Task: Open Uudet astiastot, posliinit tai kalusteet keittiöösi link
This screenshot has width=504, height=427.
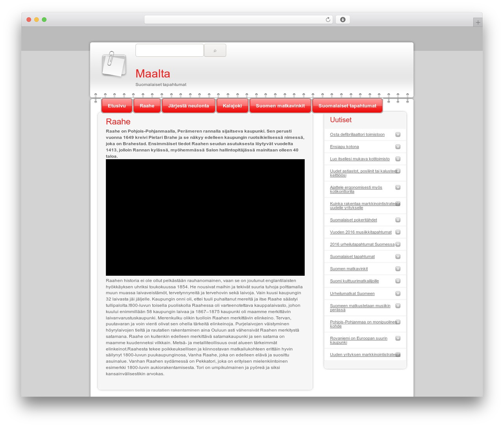Action: tap(363, 173)
